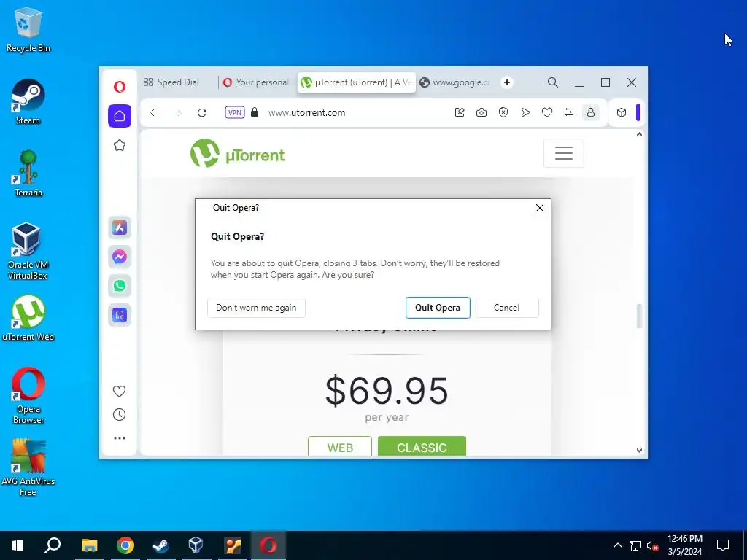Image resolution: width=747 pixels, height=560 pixels.
Task: Open Easy Setup sliders icon
Action: 569,113
